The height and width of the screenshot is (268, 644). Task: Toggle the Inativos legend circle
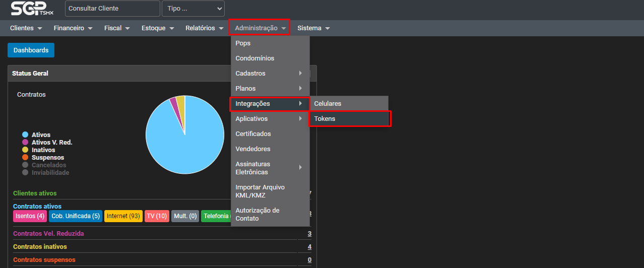[x=25, y=150]
